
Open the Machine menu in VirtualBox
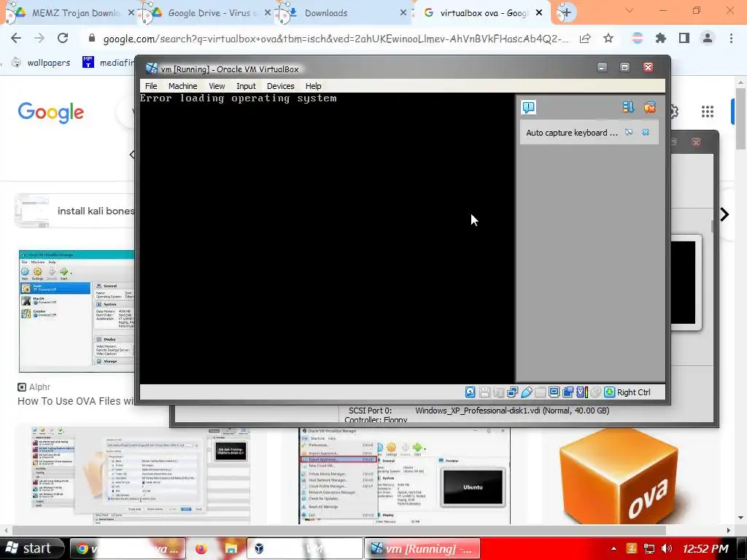(182, 86)
